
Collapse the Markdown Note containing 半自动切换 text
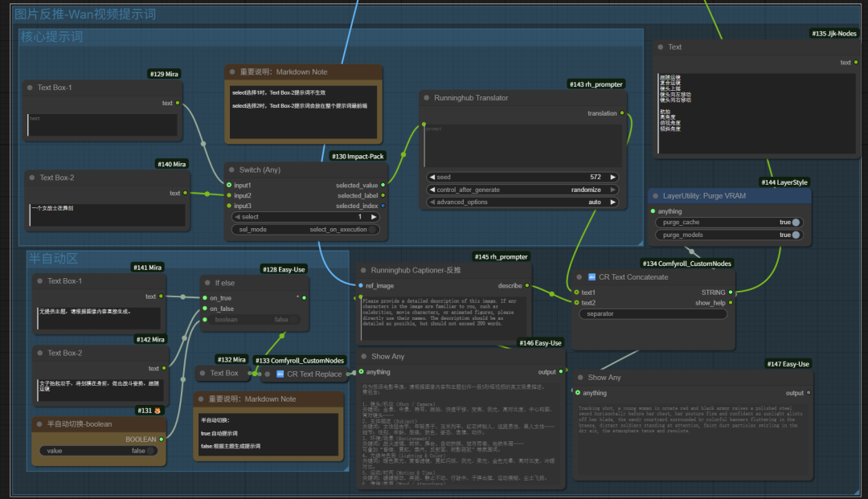(201, 399)
